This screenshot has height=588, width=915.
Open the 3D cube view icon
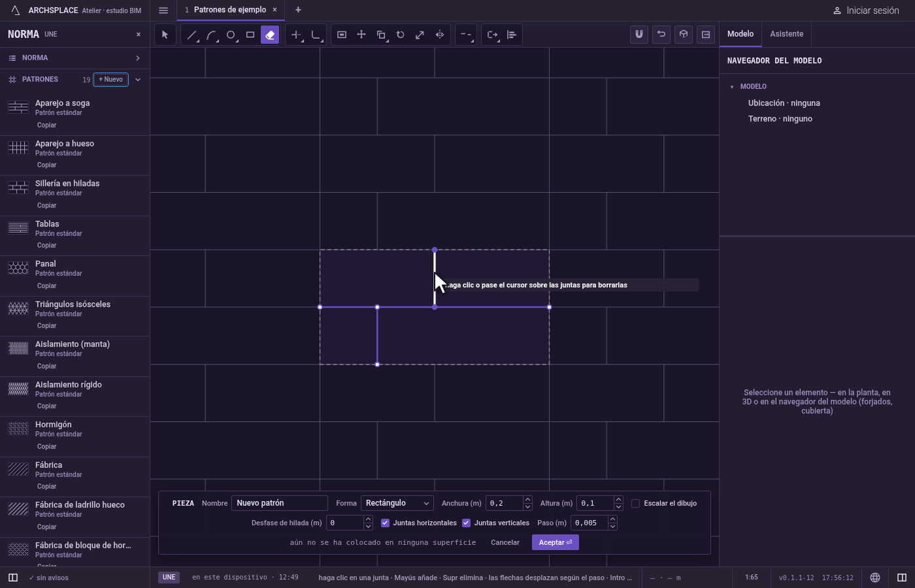pyautogui.click(x=684, y=35)
